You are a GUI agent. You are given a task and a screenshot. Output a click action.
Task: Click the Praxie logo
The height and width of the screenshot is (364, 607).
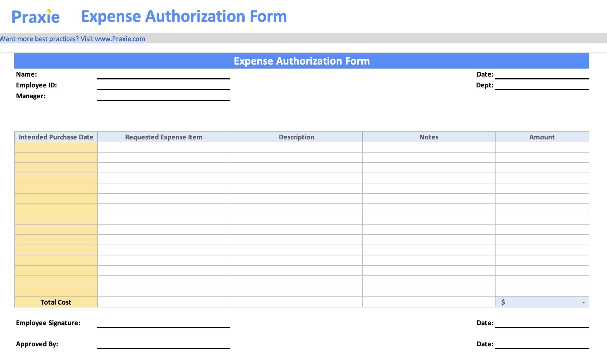tap(36, 17)
